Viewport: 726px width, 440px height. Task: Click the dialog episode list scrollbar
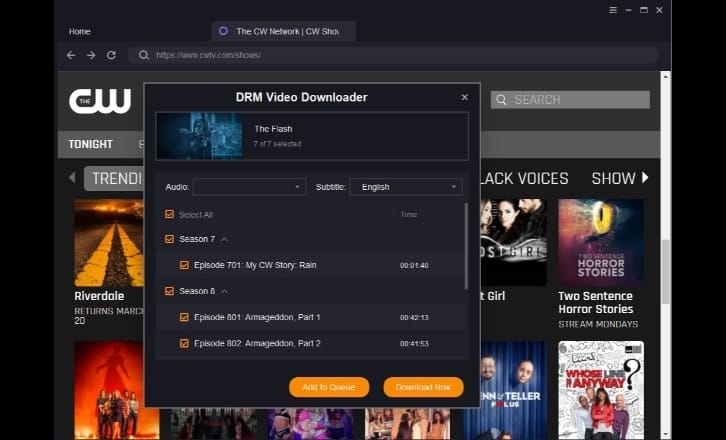coord(466,246)
